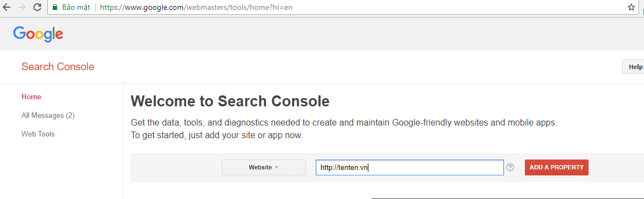
Task: Click the Google logo
Action: 38,34
